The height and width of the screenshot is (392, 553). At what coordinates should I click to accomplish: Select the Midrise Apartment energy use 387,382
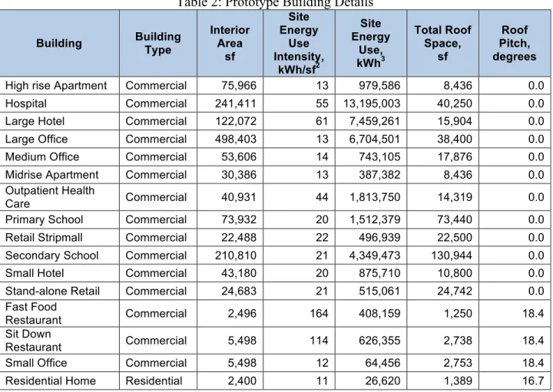tap(379, 175)
